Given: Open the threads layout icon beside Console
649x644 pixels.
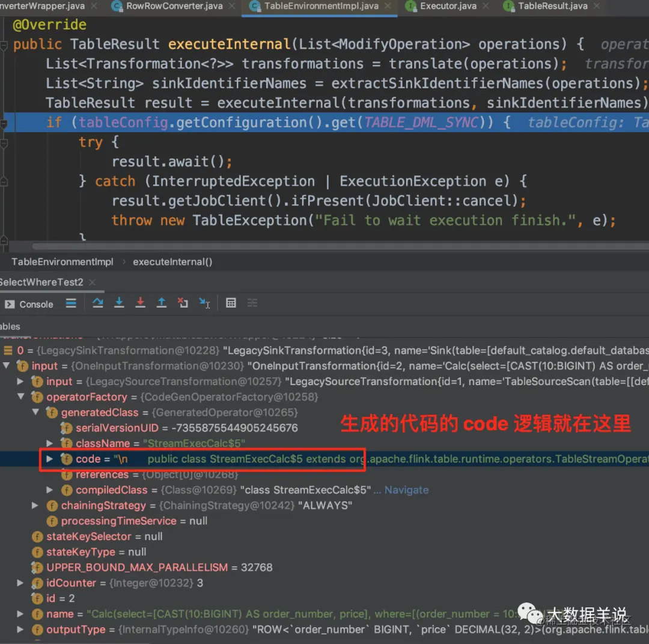Looking at the screenshot, I should (71, 303).
